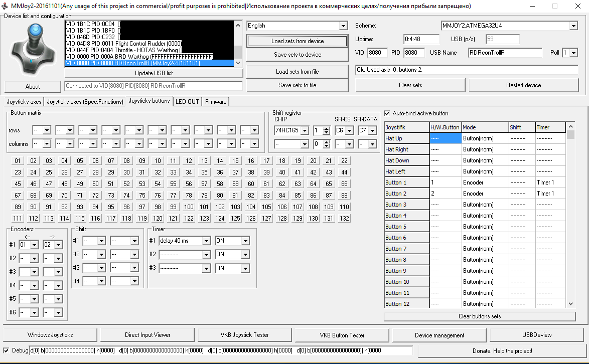Screen dimensions: 589x364
Task: Click the MMJoy2 title bar app icon
Action: (5, 6)
